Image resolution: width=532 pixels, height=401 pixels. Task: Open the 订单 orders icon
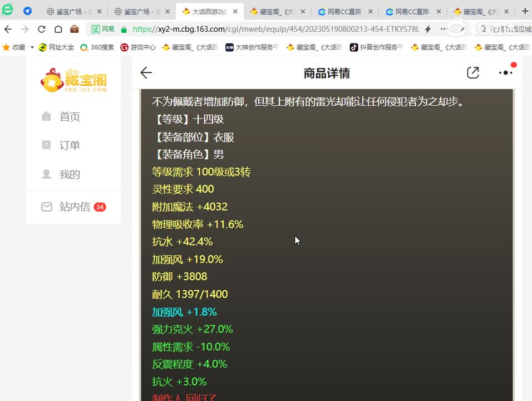click(47, 145)
